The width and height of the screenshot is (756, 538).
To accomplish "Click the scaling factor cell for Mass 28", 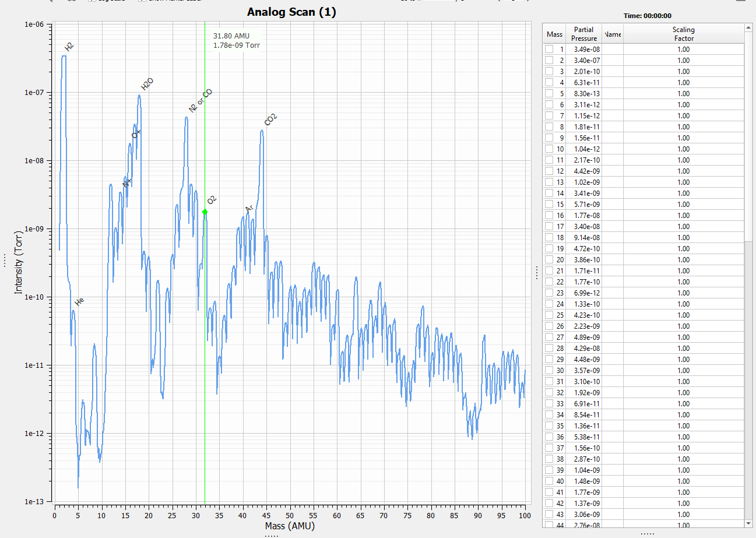I will click(683, 349).
